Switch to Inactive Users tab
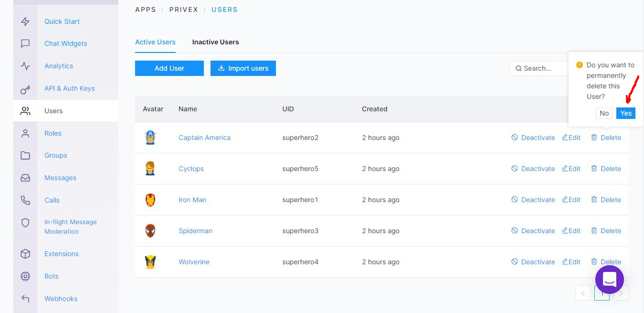The height and width of the screenshot is (313, 644). [215, 42]
